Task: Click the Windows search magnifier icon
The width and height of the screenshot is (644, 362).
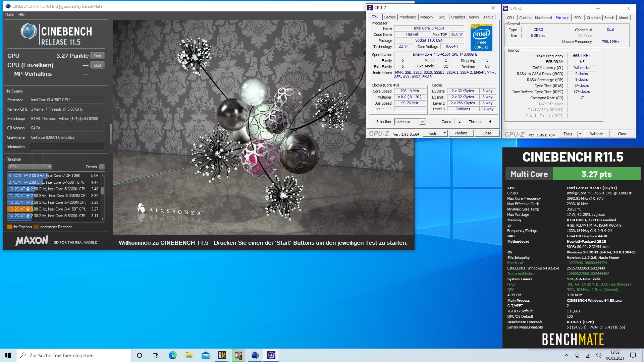Action: pos(23,355)
